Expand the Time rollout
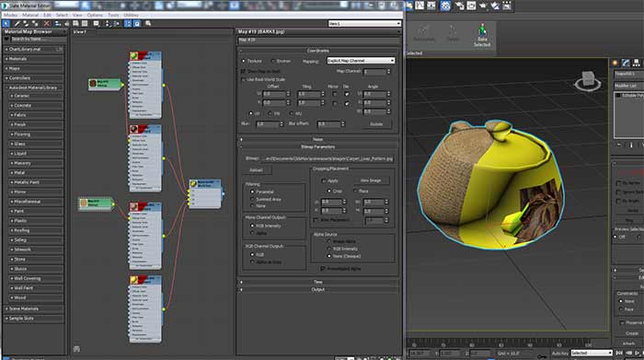Image resolution: width=644 pixels, height=360 pixels. [x=318, y=282]
